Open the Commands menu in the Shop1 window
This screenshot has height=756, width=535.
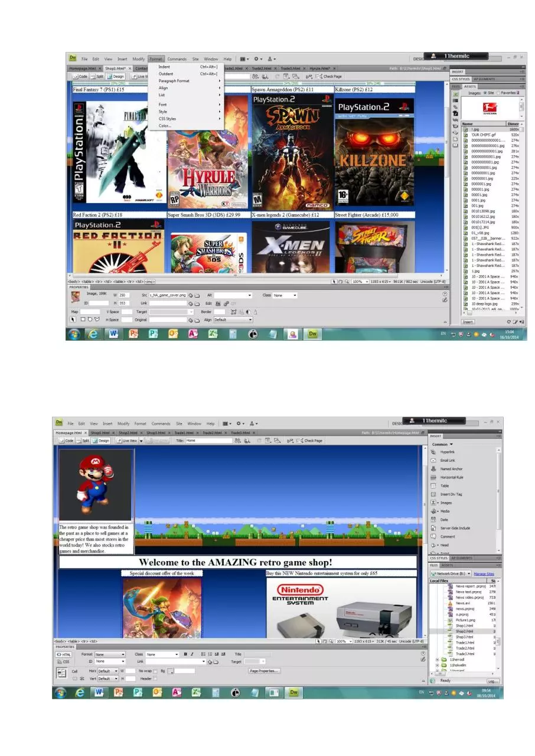click(x=177, y=59)
